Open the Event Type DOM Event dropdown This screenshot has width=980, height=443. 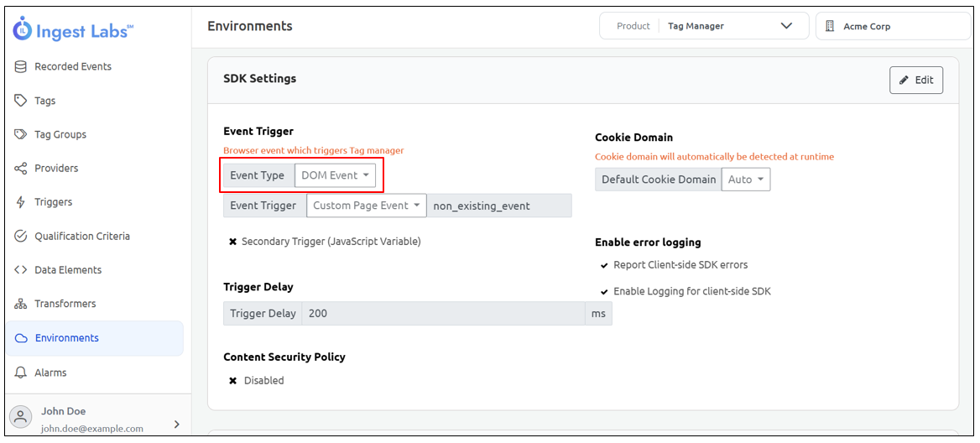point(335,175)
